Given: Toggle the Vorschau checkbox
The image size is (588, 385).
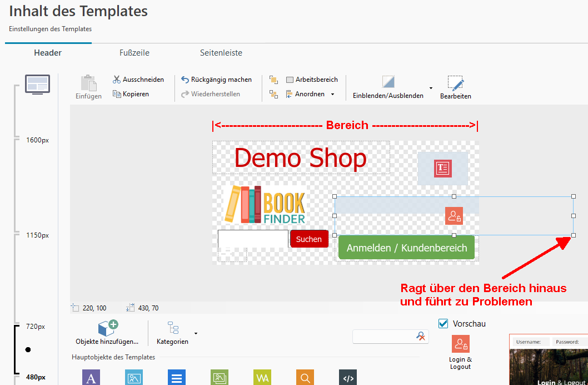Looking at the screenshot, I should (444, 323).
